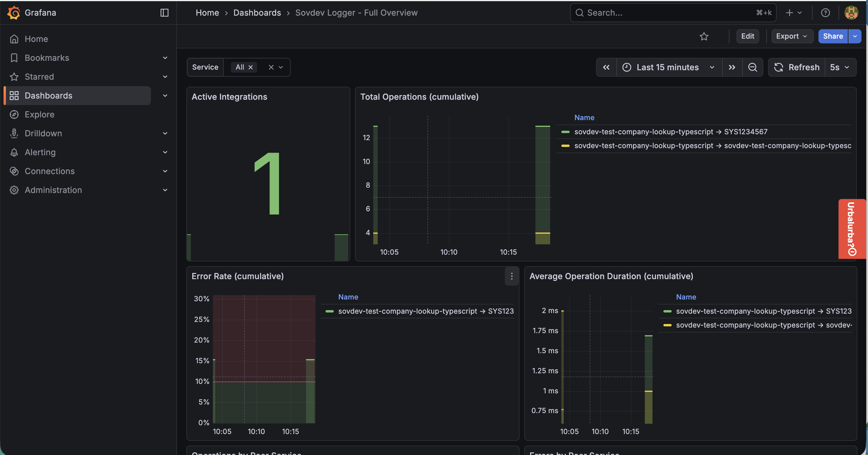Image resolution: width=868 pixels, height=455 pixels.
Task: Open Bookmarks in the sidebar
Action: [47, 58]
